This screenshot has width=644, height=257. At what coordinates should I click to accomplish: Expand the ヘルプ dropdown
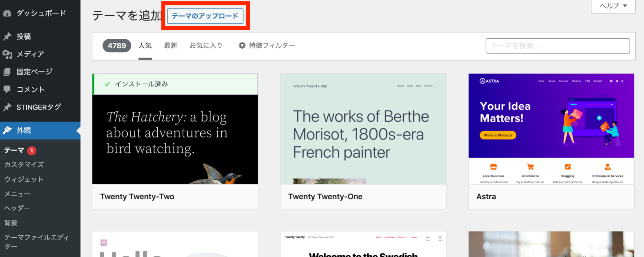click(613, 6)
